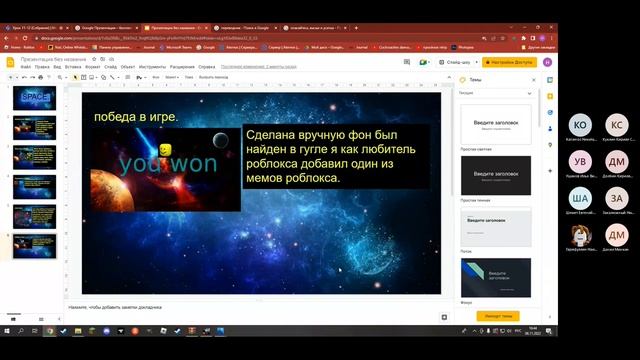The width and height of the screenshot is (640, 360).
Task: Open the Edit menu
Action: 42,67
